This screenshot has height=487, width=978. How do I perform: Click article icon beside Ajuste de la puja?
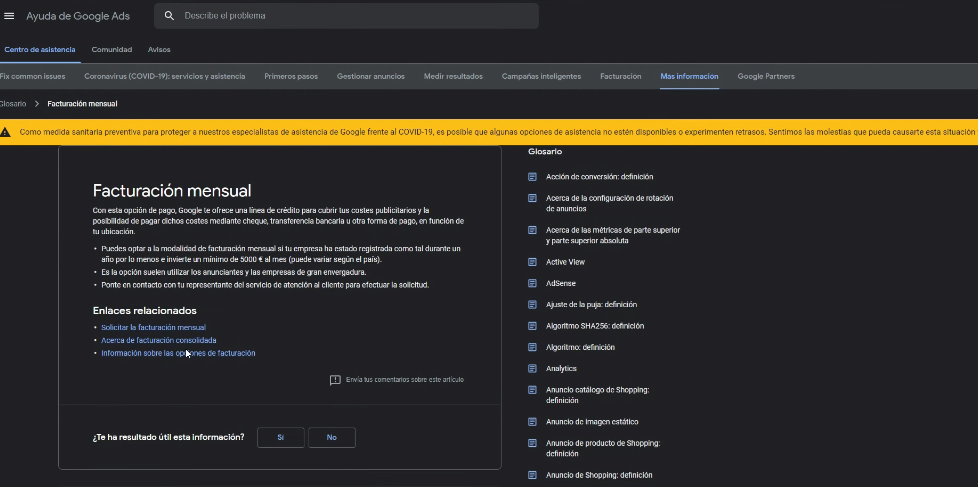pyautogui.click(x=532, y=305)
